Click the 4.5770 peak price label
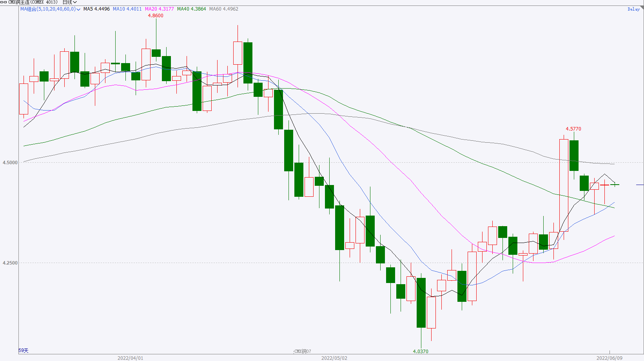The image size is (644, 361). point(573,129)
